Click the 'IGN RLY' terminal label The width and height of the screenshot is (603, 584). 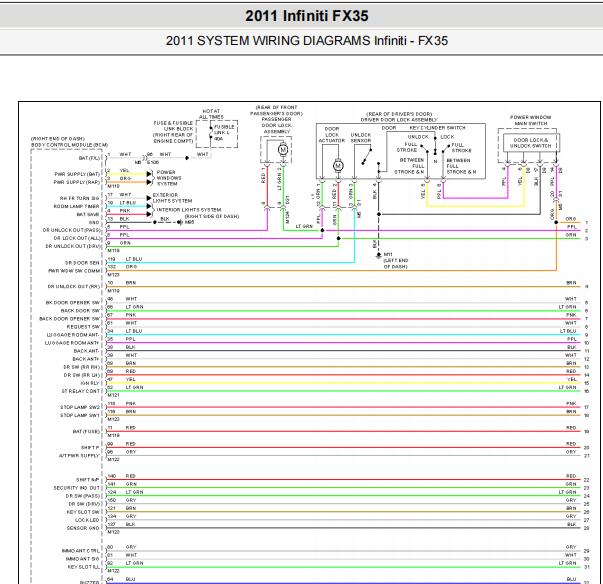(90, 383)
